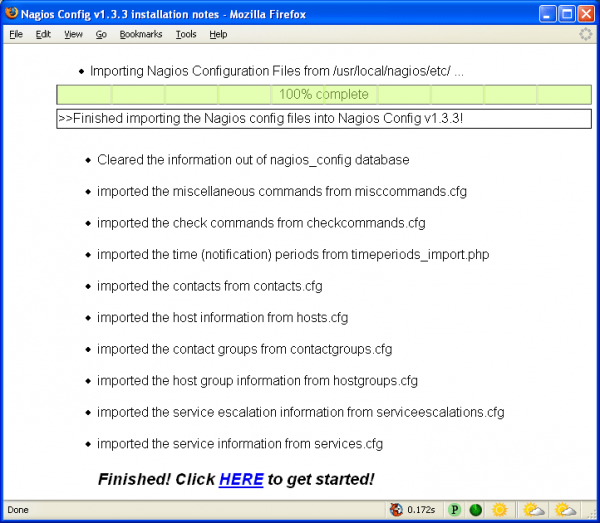Click the last partly cloudy weather icon
Image resolution: width=600 pixels, height=523 pixels.
[566, 510]
